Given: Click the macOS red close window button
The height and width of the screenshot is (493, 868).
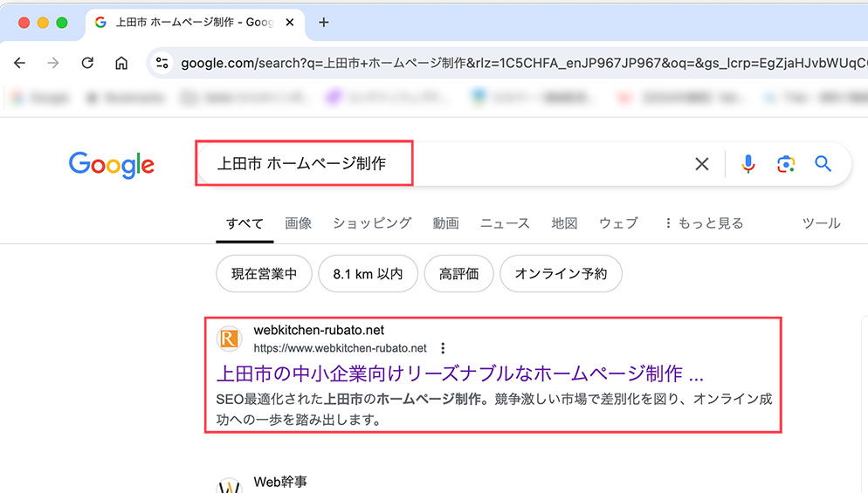Looking at the screenshot, I should (x=24, y=23).
